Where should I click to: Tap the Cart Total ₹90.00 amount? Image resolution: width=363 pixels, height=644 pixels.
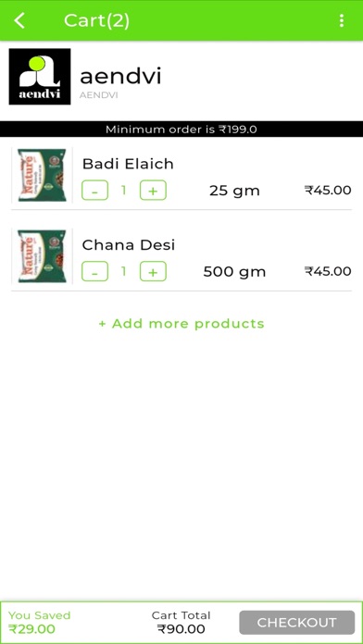(x=181, y=629)
